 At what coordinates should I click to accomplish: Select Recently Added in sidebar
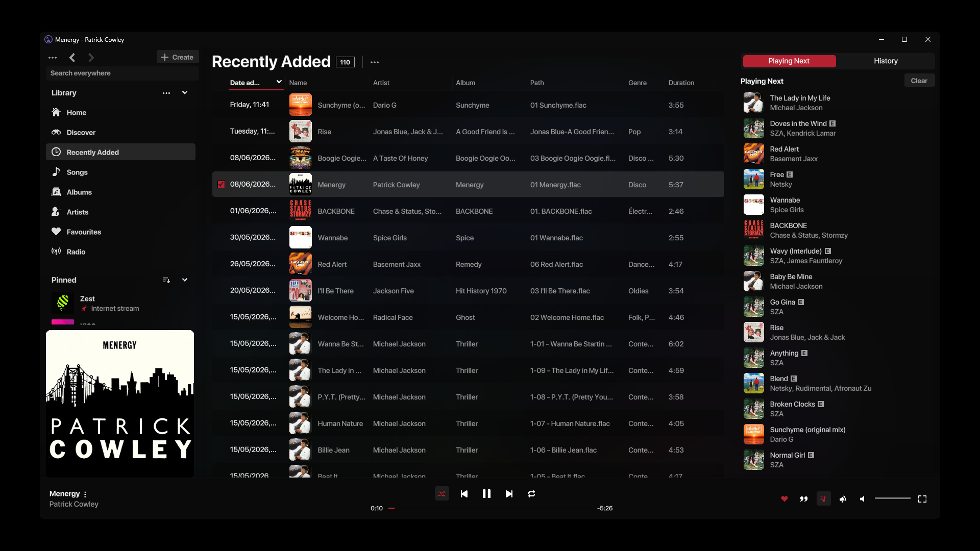coord(120,152)
